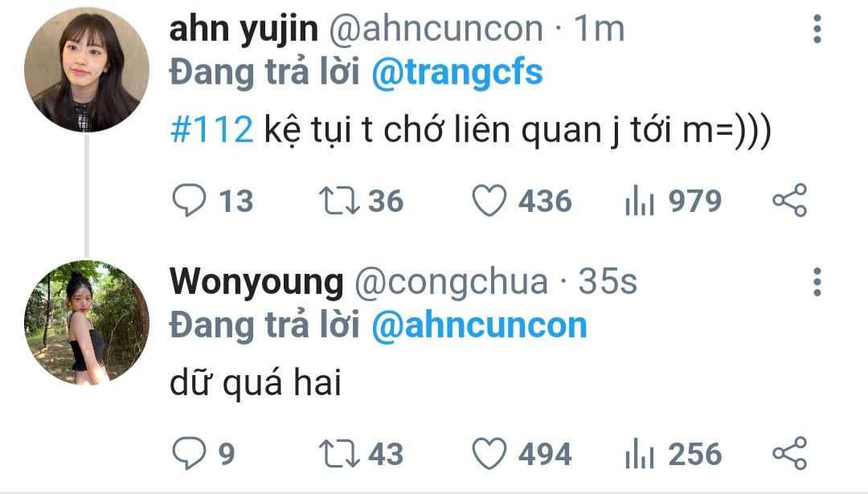Open the @trangcfs mention link
The width and height of the screenshot is (868, 494).
pos(457,73)
